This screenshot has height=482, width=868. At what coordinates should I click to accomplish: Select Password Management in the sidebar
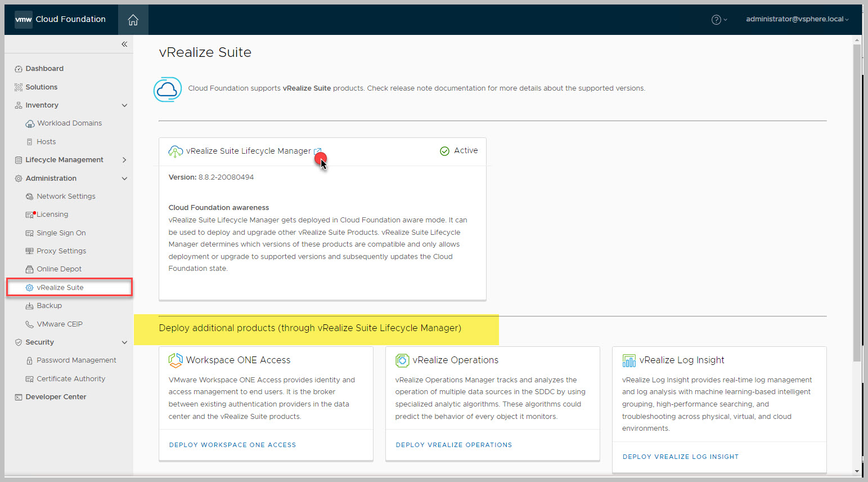(76, 360)
